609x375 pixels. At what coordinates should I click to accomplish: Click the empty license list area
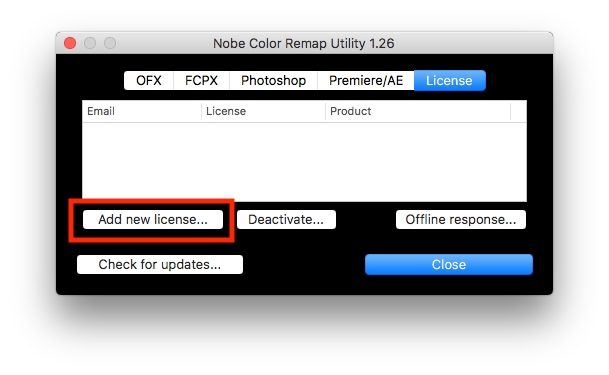click(x=304, y=162)
